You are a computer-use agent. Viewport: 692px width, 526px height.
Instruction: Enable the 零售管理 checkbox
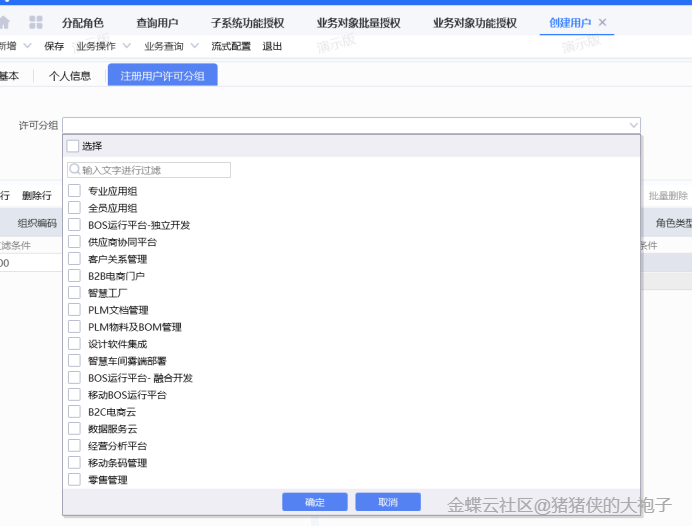(74, 480)
